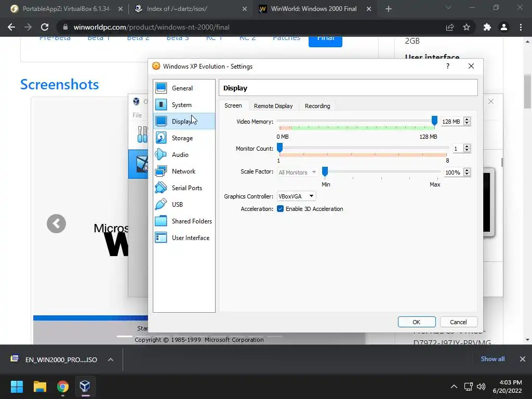Click Video Memory spinner arrows
This screenshot has height=399, width=532.
tap(467, 122)
